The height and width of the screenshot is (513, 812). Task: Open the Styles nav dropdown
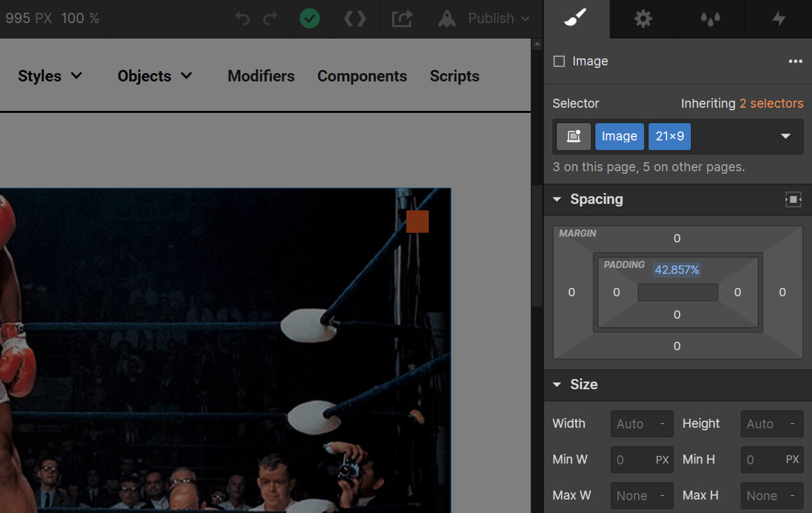[x=50, y=76]
